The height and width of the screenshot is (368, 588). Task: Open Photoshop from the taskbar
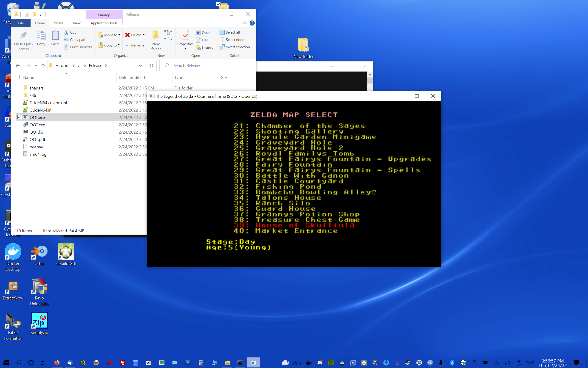pos(188,363)
